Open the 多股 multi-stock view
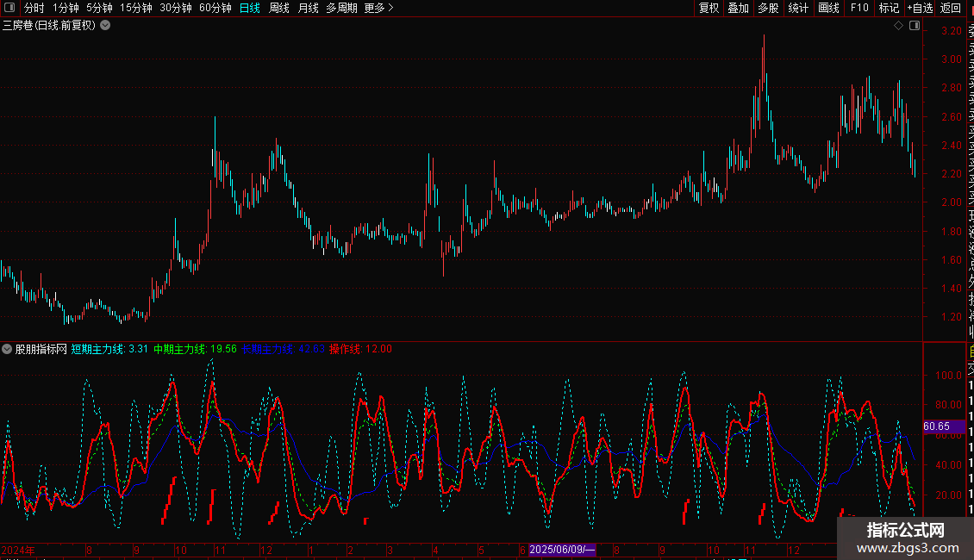 click(x=768, y=8)
